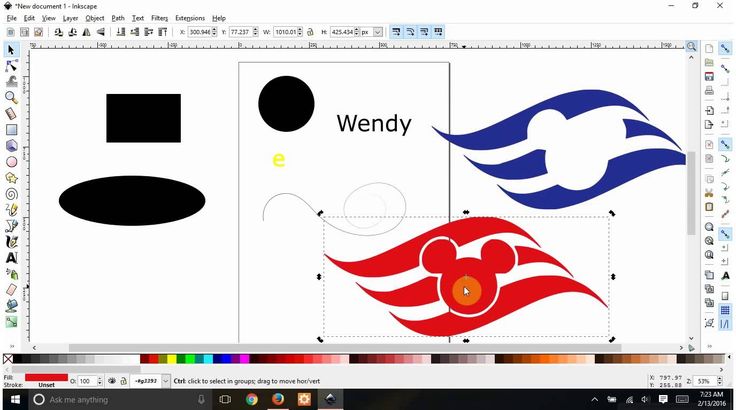
Task: Duplicate selected objects icon
Action: coord(709,275)
